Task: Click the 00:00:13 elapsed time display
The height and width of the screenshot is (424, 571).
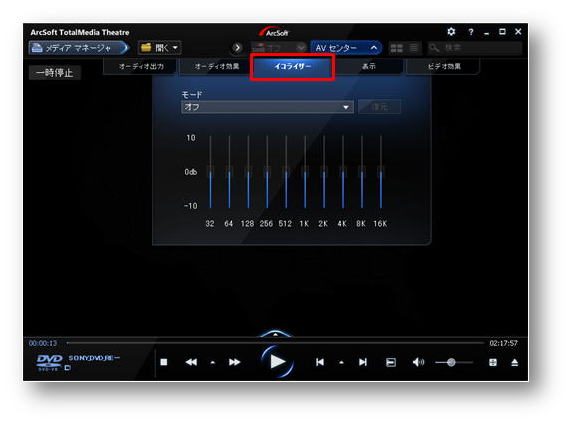Action: [43, 343]
